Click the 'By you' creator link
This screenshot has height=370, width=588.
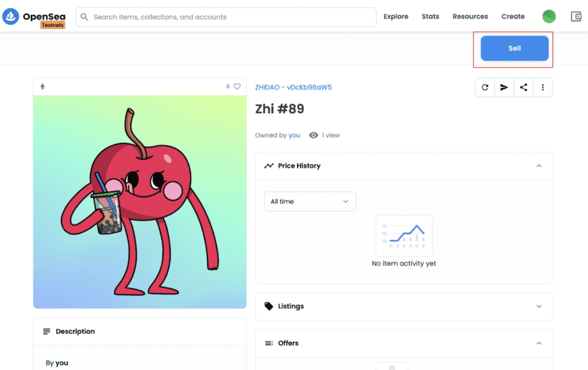[62, 363]
